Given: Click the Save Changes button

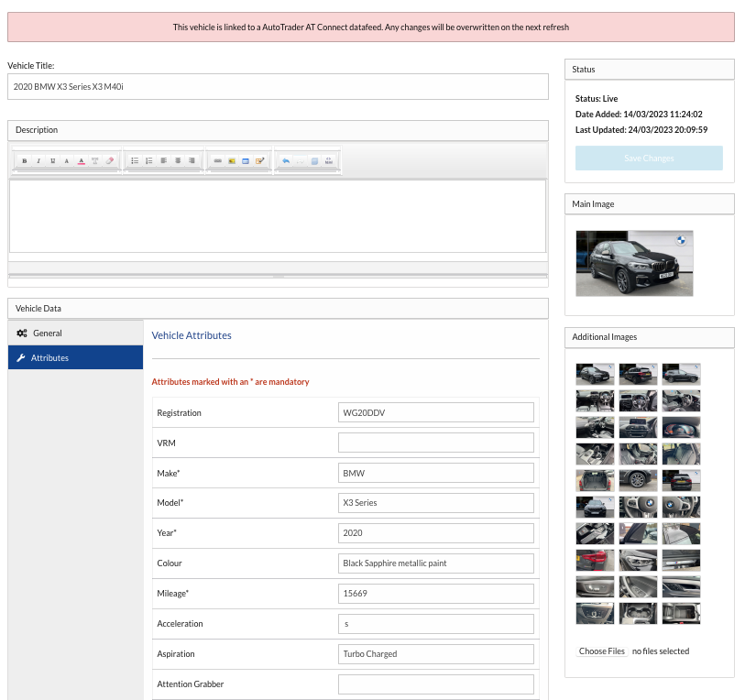Looking at the screenshot, I should click(649, 159).
